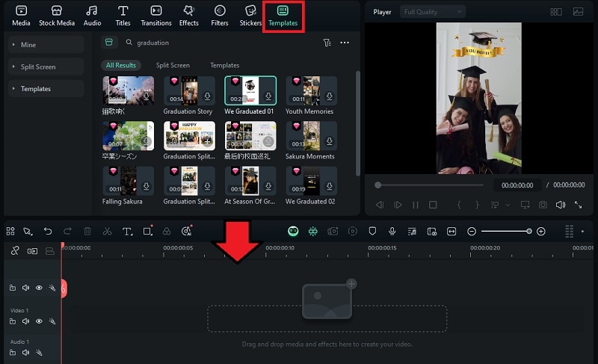The width and height of the screenshot is (598, 364).
Task: Set the mark in point brace
Action: [x=459, y=205]
